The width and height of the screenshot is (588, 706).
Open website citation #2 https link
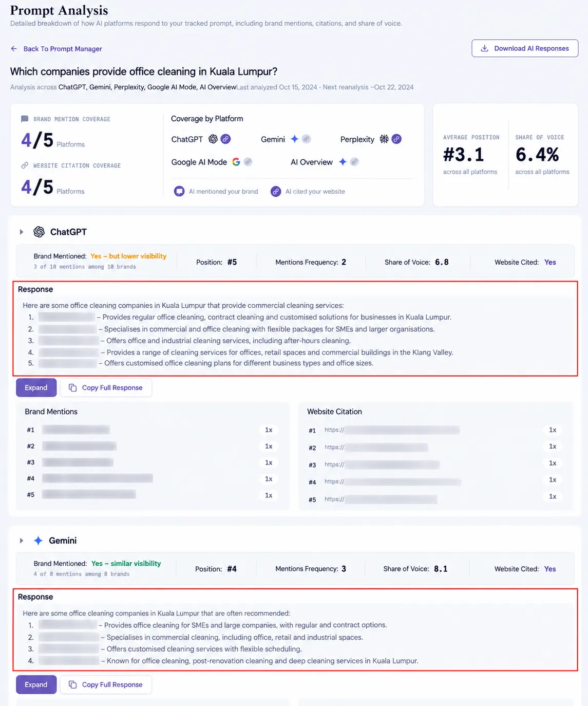(x=376, y=447)
